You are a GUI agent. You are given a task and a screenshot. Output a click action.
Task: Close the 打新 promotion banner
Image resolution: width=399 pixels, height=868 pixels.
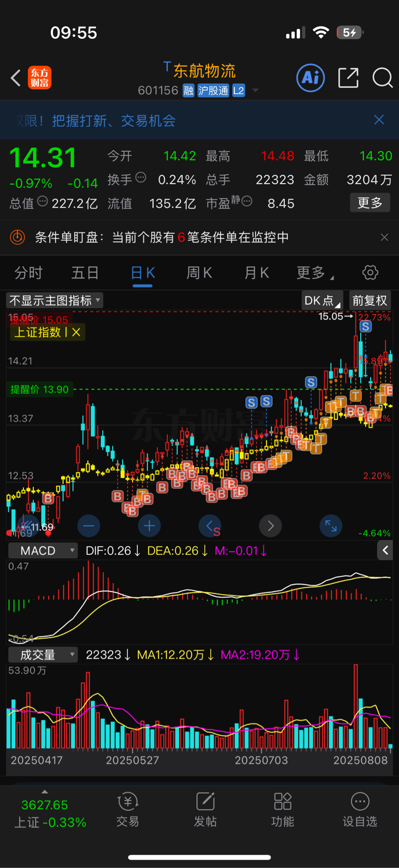point(379,120)
